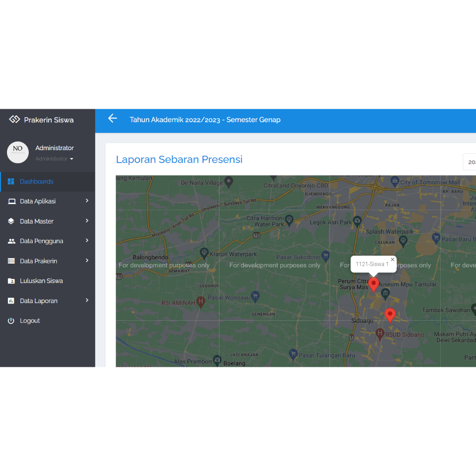Click the Luluskan Siswa folder icon
The image size is (476, 476).
(11, 281)
